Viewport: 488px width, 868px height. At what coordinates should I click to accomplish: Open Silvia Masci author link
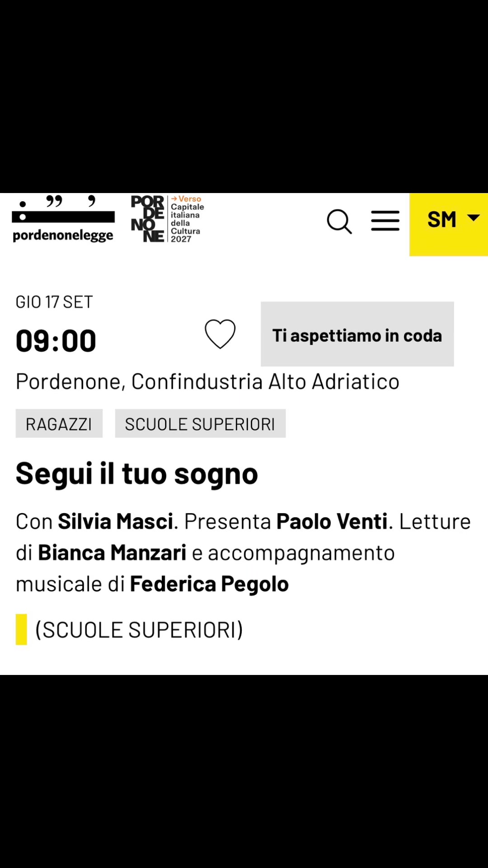(x=116, y=521)
